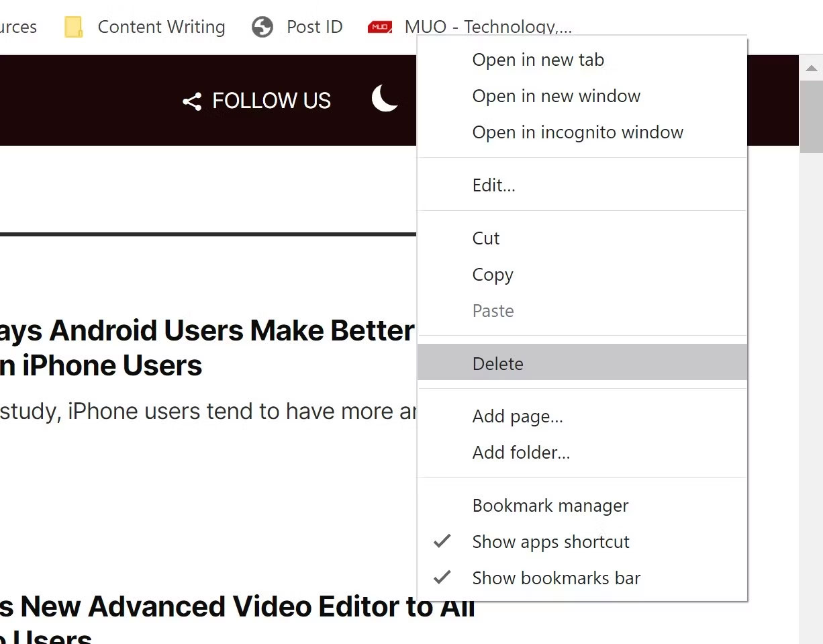Open the New Advanced Video Editor article headline
The image size is (823, 644).
(238, 621)
